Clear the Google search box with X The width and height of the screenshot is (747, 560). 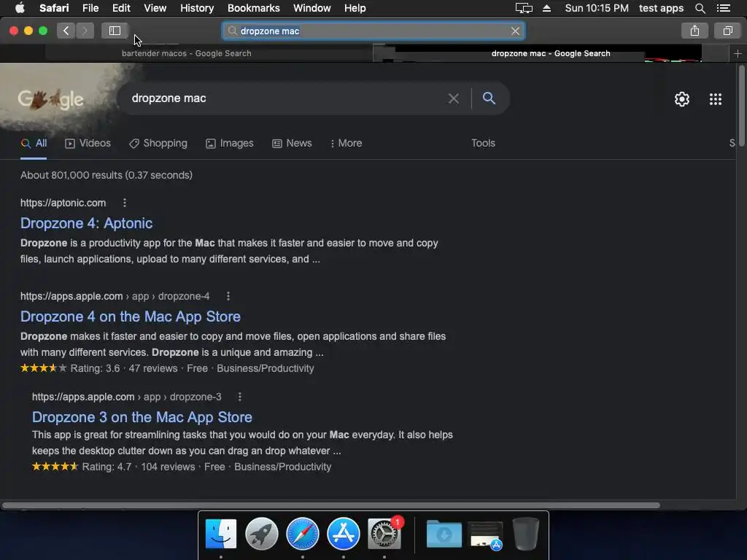[x=453, y=98]
